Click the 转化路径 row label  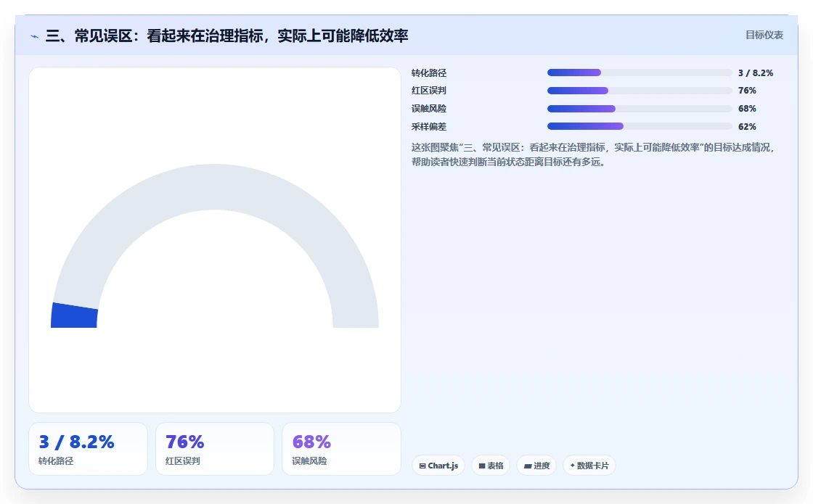[x=429, y=73]
